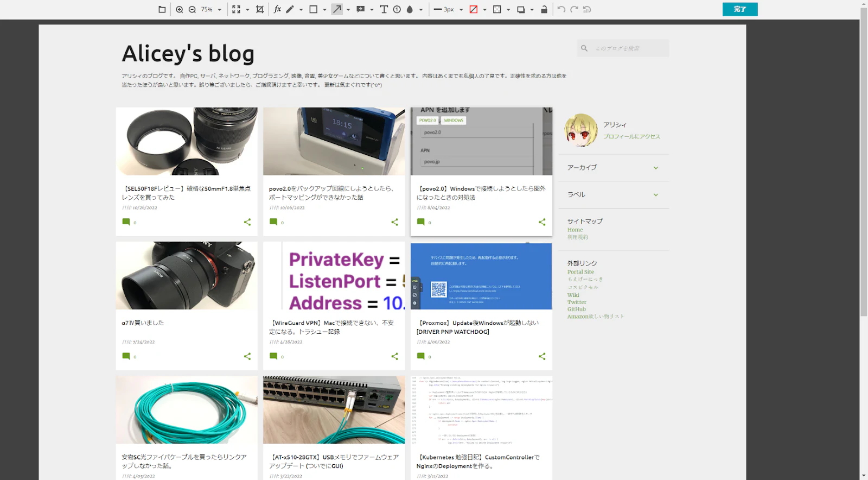This screenshot has width=868, height=480.
Task: Open comments on the Proxmox post
Action: click(x=420, y=356)
